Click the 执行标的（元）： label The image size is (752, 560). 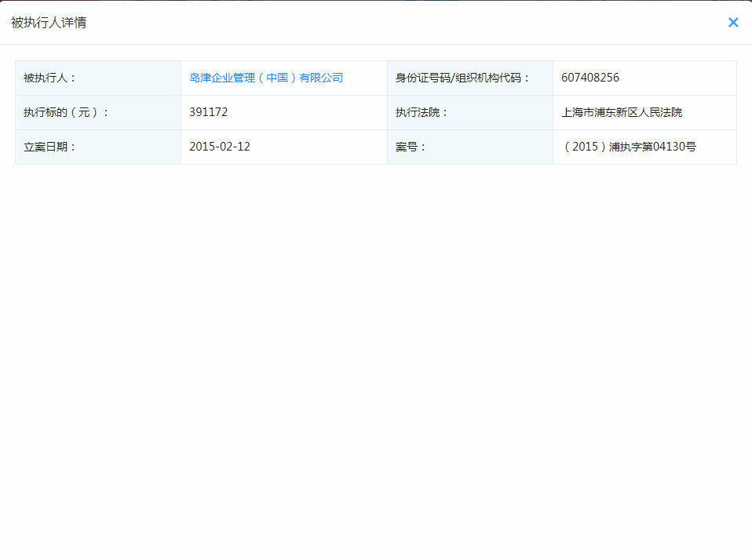pyautogui.click(x=66, y=112)
